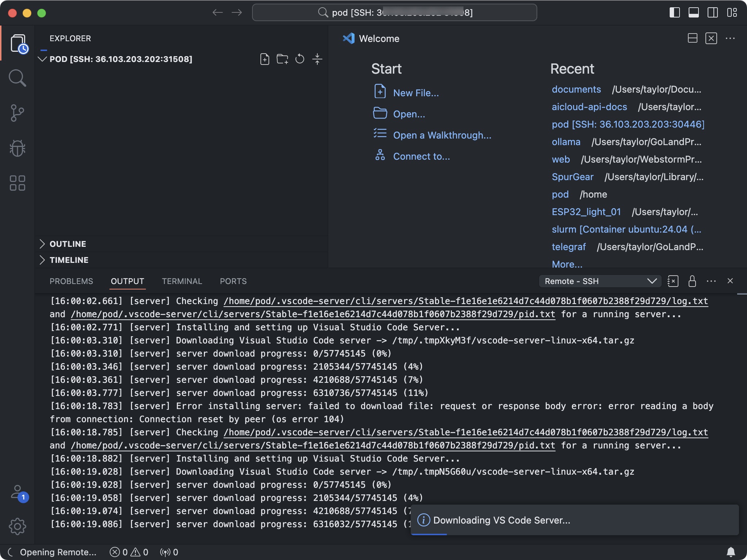Click the command center search field
747x560 pixels.
coord(394,12)
